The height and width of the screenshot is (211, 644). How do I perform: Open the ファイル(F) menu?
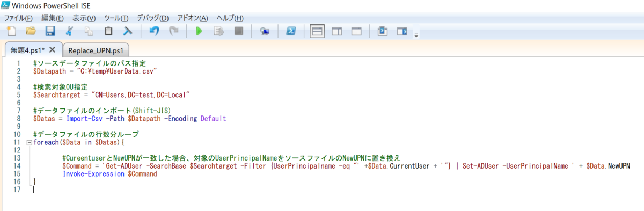point(18,18)
